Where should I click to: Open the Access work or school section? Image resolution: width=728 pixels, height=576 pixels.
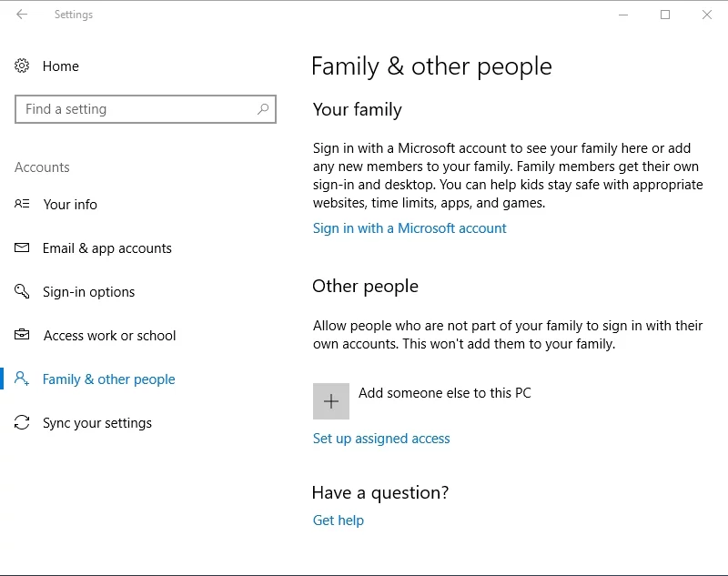109,336
